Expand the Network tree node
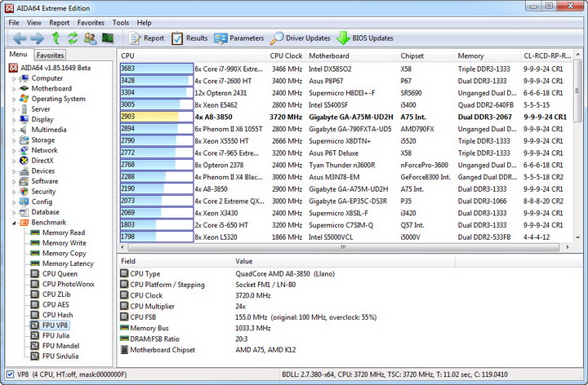The image size is (588, 385). pyautogui.click(x=14, y=151)
